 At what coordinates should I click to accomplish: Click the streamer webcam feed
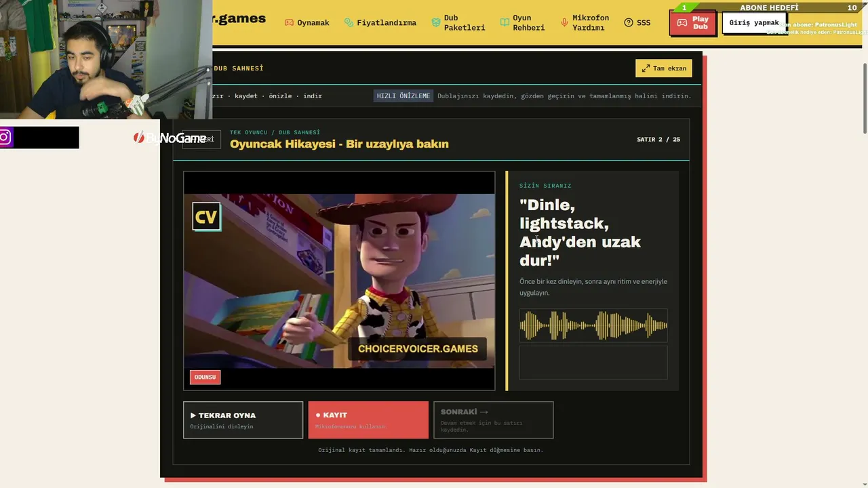pyautogui.click(x=106, y=60)
